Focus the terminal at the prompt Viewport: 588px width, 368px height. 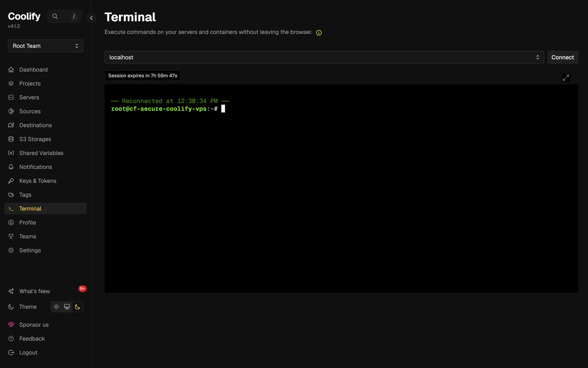223,109
